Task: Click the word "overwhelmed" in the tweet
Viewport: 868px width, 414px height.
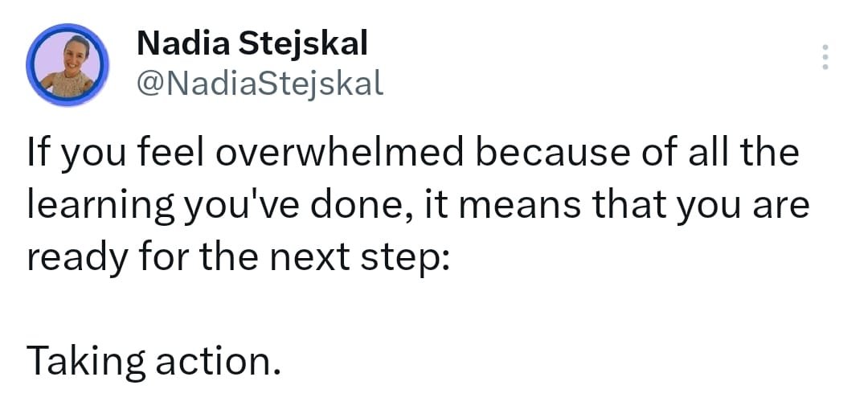Action: 338,152
